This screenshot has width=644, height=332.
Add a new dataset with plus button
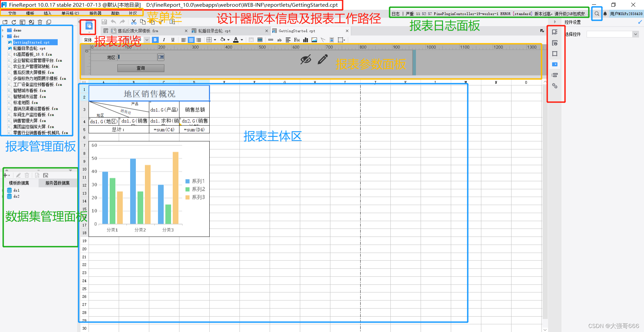pos(6,175)
